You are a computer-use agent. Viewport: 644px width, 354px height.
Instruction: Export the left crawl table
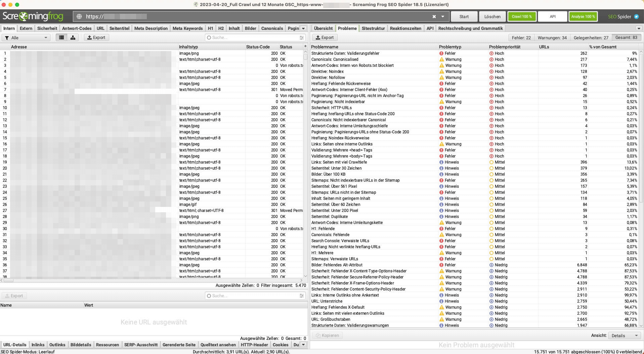click(x=96, y=38)
